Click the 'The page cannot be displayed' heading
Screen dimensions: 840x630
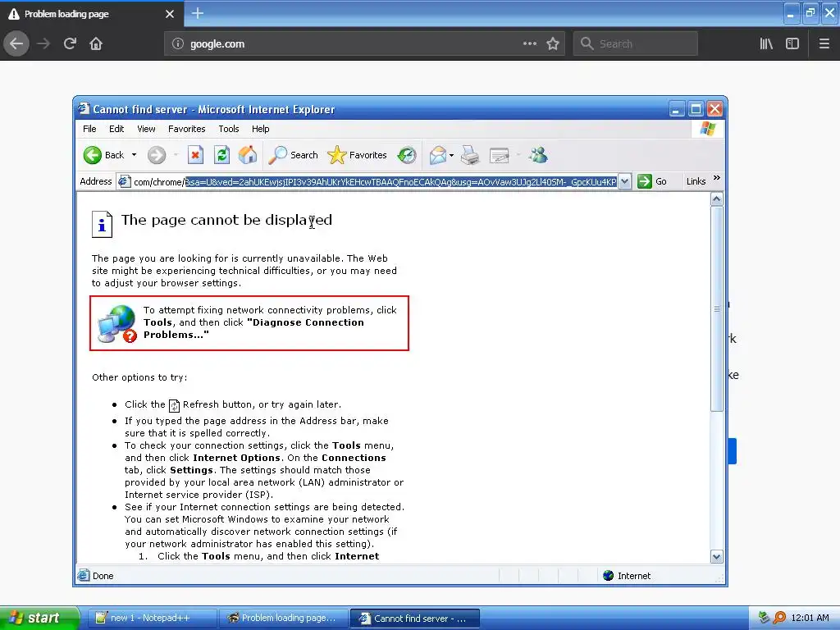coord(226,220)
